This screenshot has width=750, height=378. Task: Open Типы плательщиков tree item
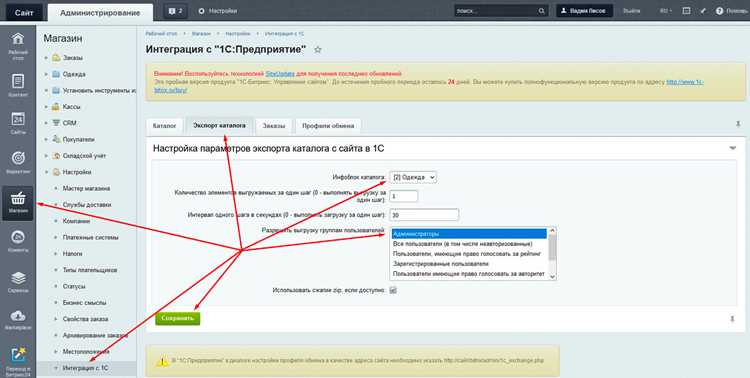coord(90,270)
